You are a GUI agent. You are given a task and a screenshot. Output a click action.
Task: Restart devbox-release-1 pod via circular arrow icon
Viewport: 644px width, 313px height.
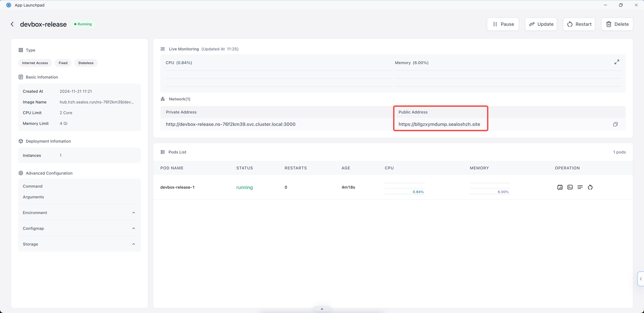(x=590, y=187)
